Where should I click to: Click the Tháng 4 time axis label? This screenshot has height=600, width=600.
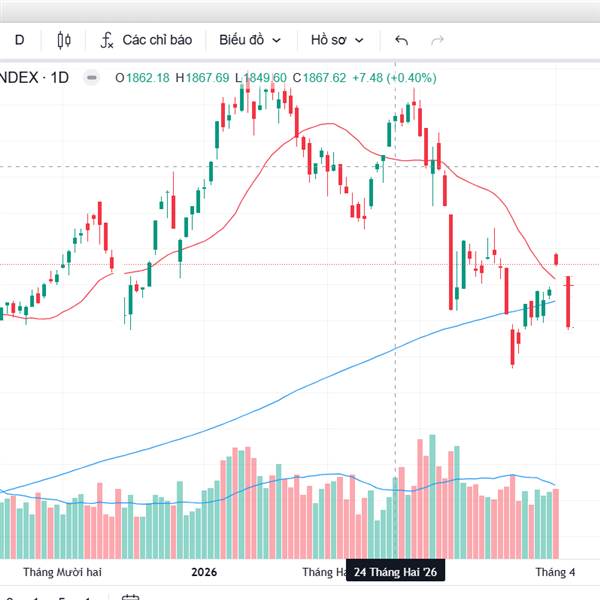coord(555,572)
